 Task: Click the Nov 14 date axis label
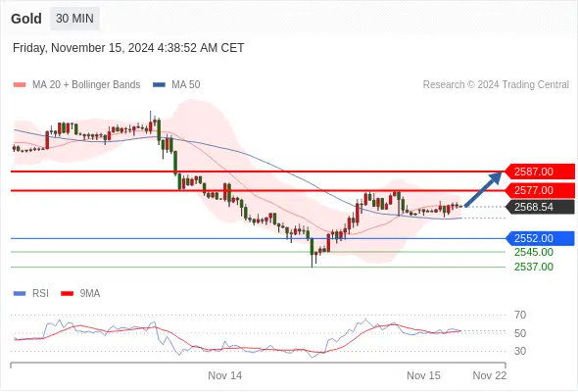225,375
